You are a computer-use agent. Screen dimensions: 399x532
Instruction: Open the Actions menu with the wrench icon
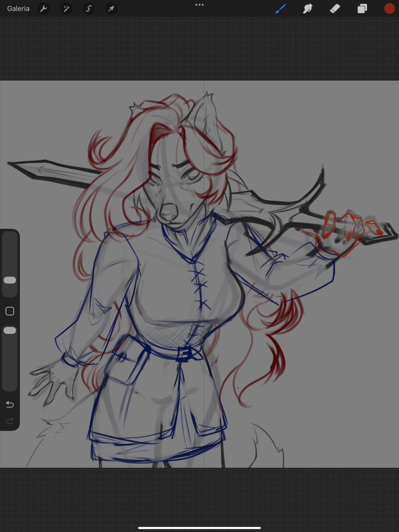pos(43,8)
